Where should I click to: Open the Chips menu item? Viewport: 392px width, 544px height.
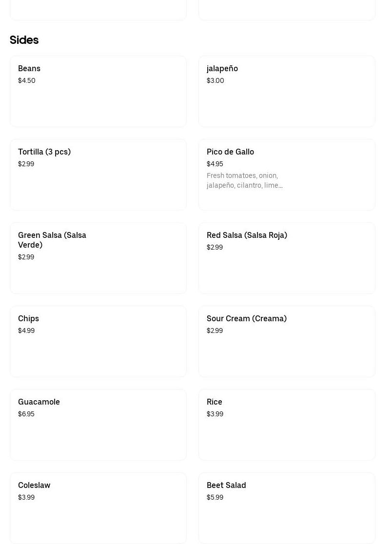pyautogui.click(x=98, y=341)
